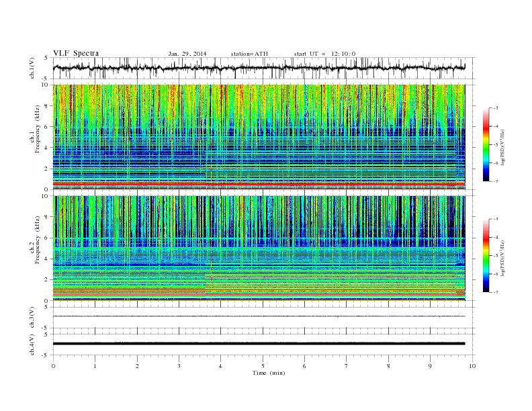Click inside the ch.1 spectrogram panel
Viewport: 532px width, 411px height.
(259, 137)
